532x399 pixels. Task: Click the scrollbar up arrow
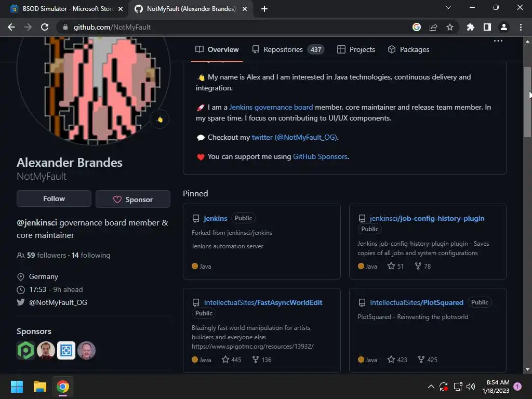tap(527, 42)
